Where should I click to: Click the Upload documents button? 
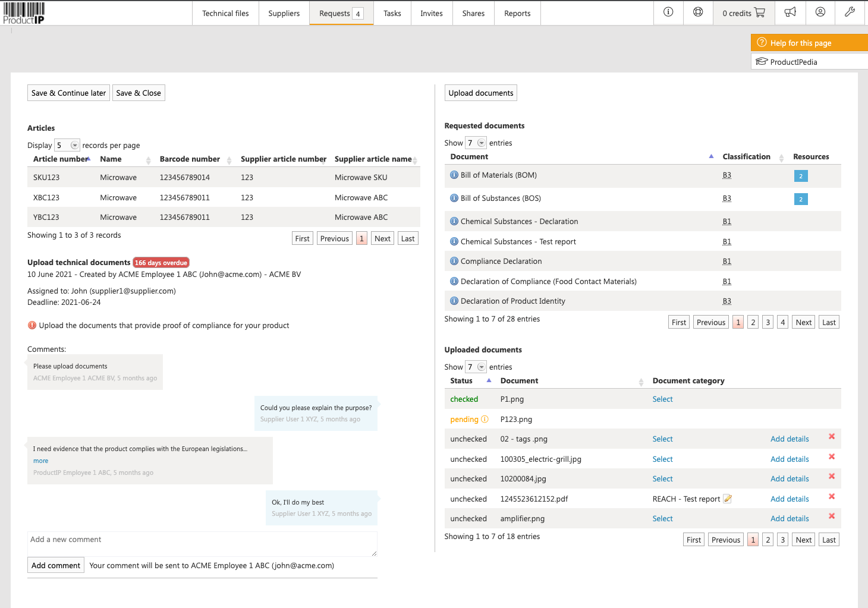(481, 93)
